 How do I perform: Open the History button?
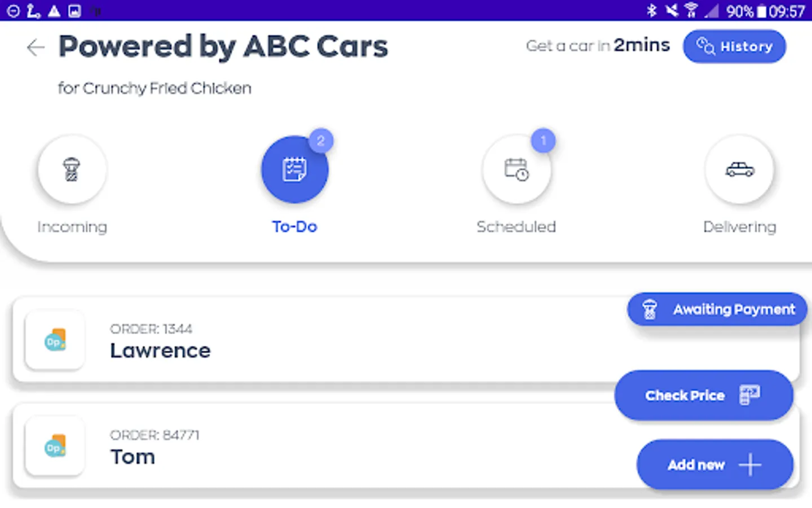tap(734, 46)
